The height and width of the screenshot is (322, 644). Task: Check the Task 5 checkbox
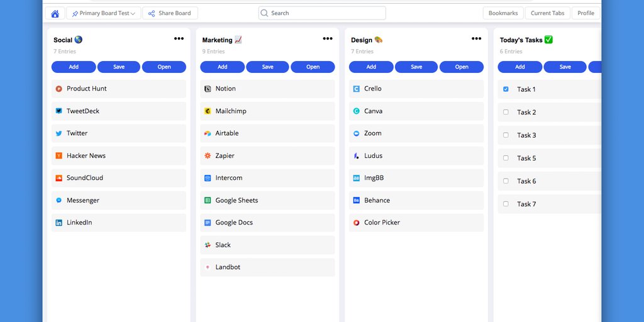506,158
